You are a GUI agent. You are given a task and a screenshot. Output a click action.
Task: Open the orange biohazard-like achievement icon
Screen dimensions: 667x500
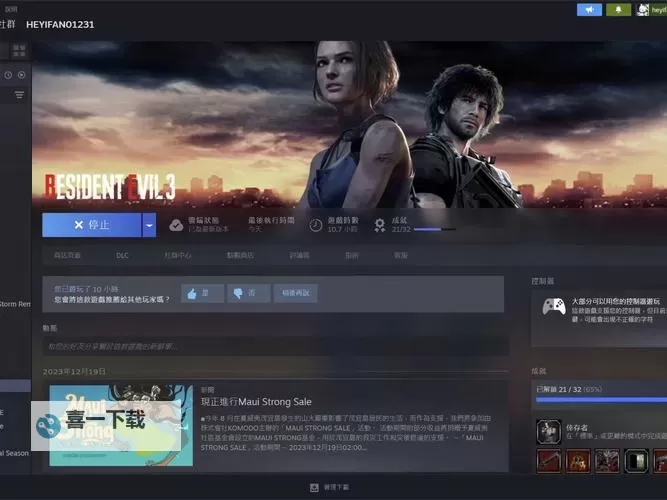578,461
